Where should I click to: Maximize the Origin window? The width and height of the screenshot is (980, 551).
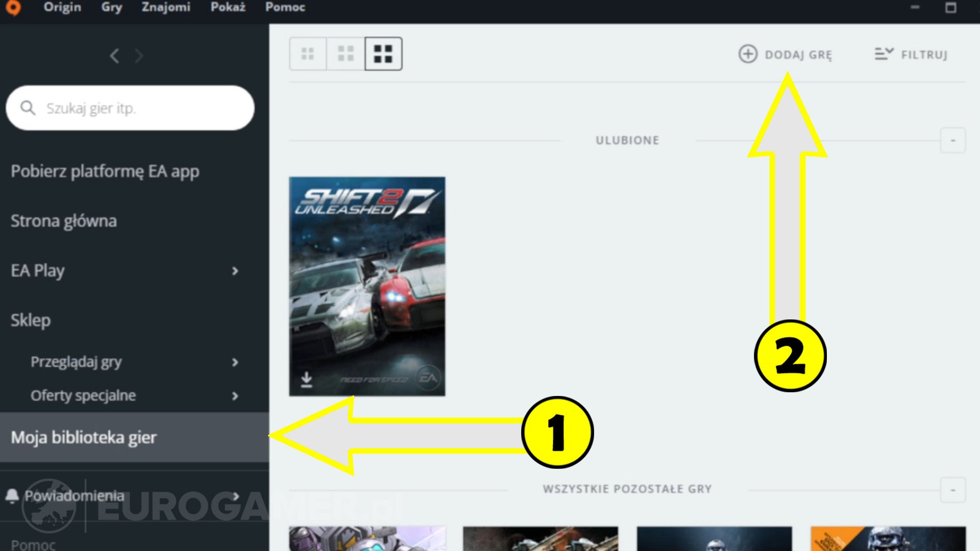click(951, 7)
